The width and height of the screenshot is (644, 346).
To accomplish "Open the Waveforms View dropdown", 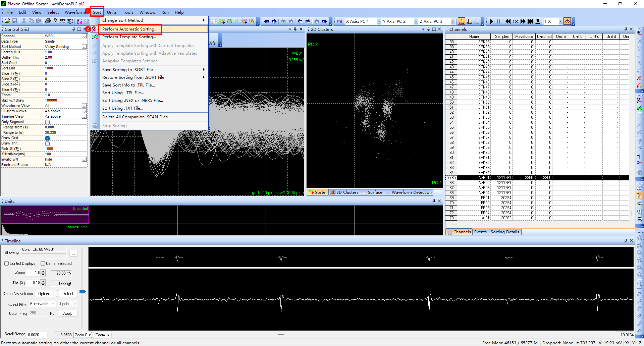I will click(x=84, y=106).
